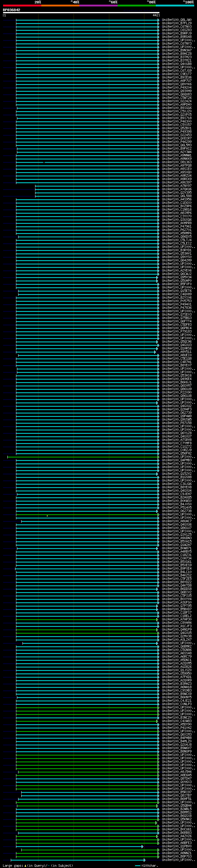This screenshot has width=197, height=868.
Task: Select the red ~20% color legend bar
Action: click(22, 6)
